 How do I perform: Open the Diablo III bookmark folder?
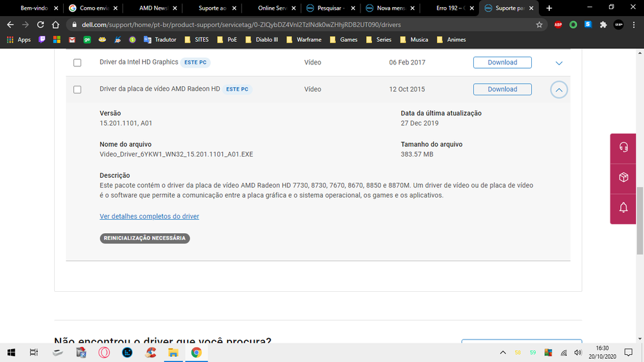click(x=262, y=40)
